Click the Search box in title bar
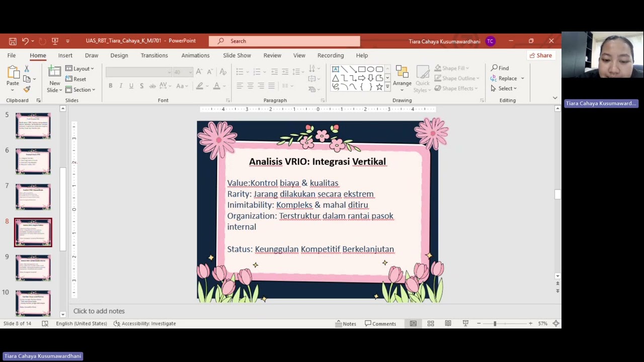 pos(284,41)
